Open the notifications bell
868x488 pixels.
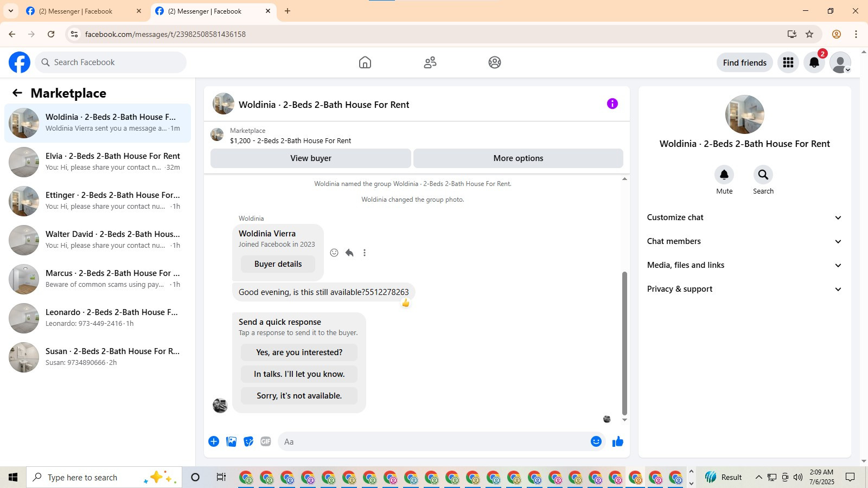[814, 62]
